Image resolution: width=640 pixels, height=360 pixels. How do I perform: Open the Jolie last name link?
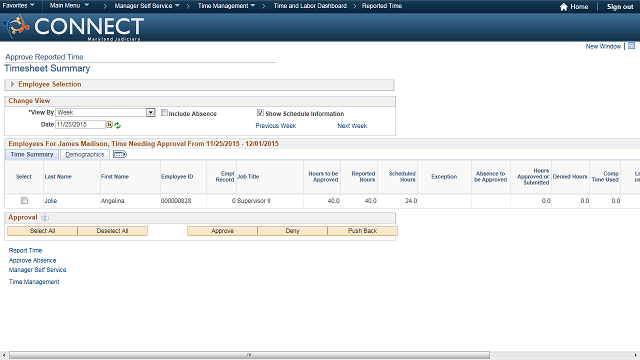pos(51,200)
